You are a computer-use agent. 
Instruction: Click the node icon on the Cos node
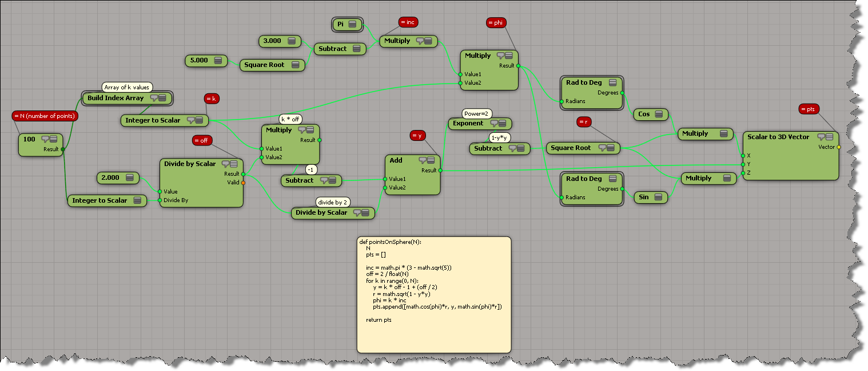coord(659,115)
